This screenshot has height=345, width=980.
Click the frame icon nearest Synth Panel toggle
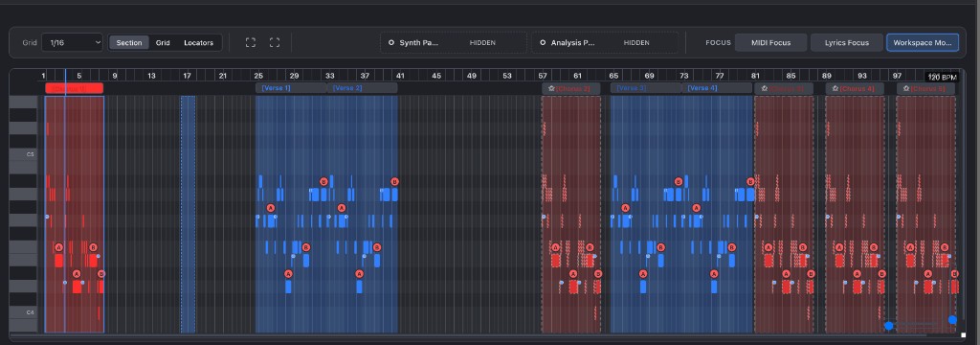click(275, 42)
